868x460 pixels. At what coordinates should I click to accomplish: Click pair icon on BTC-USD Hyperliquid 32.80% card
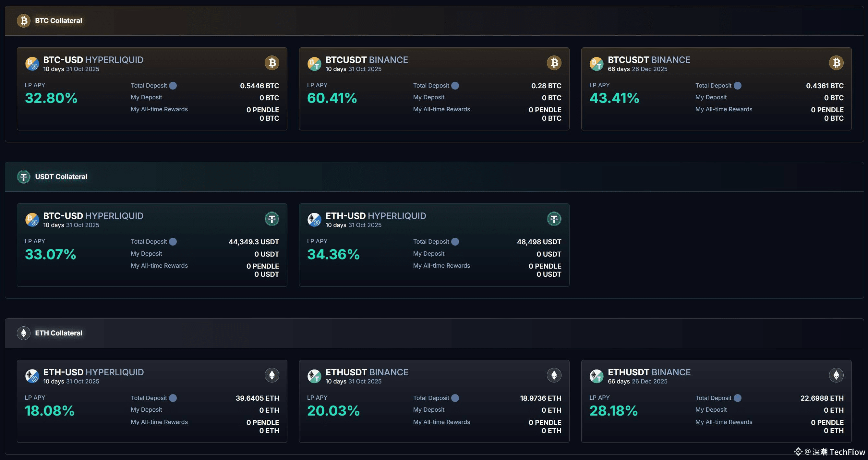click(x=32, y=63)
